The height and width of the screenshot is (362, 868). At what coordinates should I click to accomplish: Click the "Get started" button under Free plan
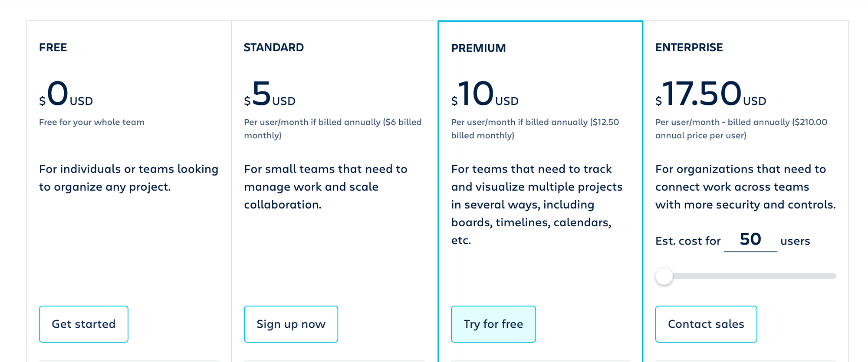tap(83, 324)
